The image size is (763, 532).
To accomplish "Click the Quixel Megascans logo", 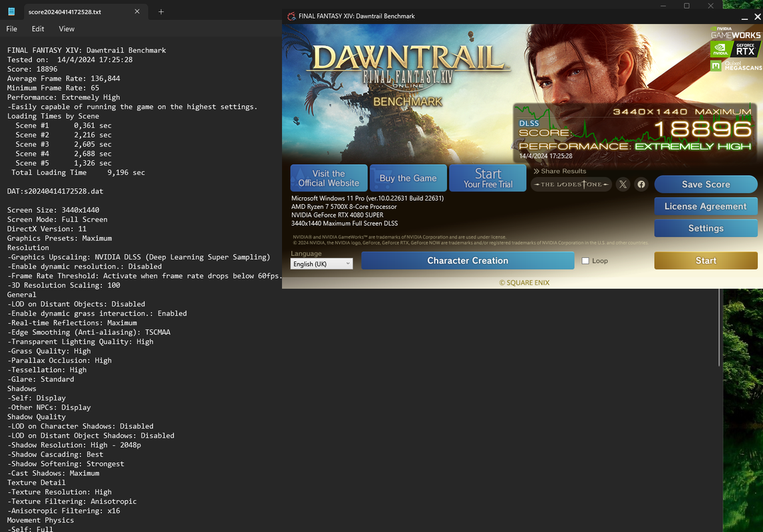I will [736, 66].
